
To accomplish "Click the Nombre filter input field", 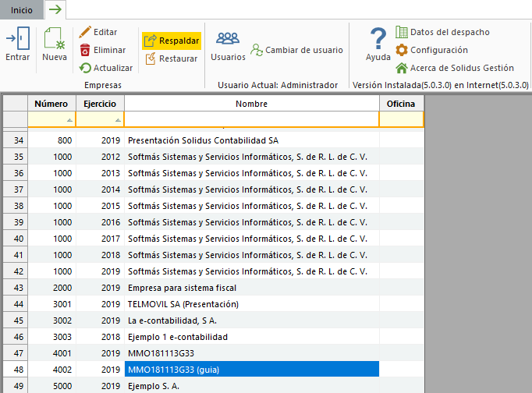I will click(250, 119).
